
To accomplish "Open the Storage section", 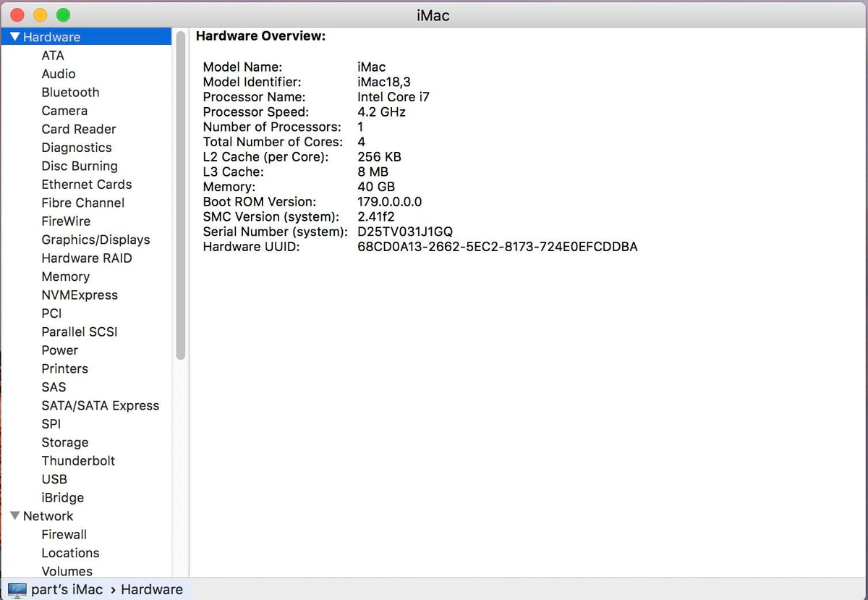I will click(x=65, y=442).
